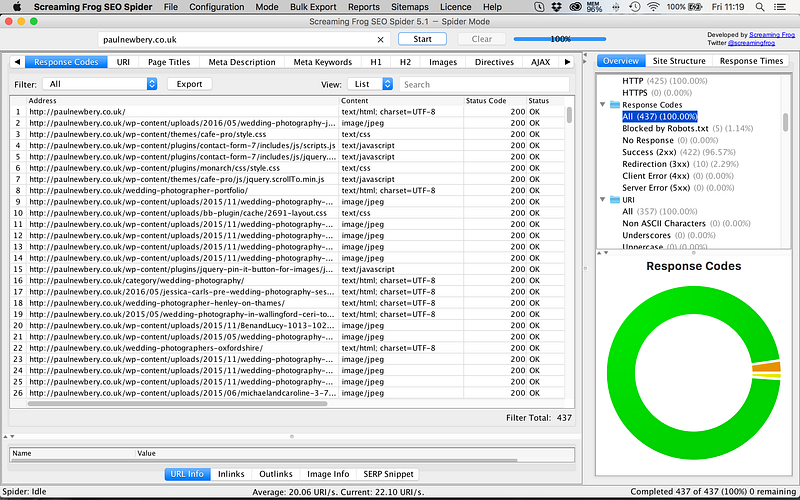Clear the URL field with X icon

[380, 39]
